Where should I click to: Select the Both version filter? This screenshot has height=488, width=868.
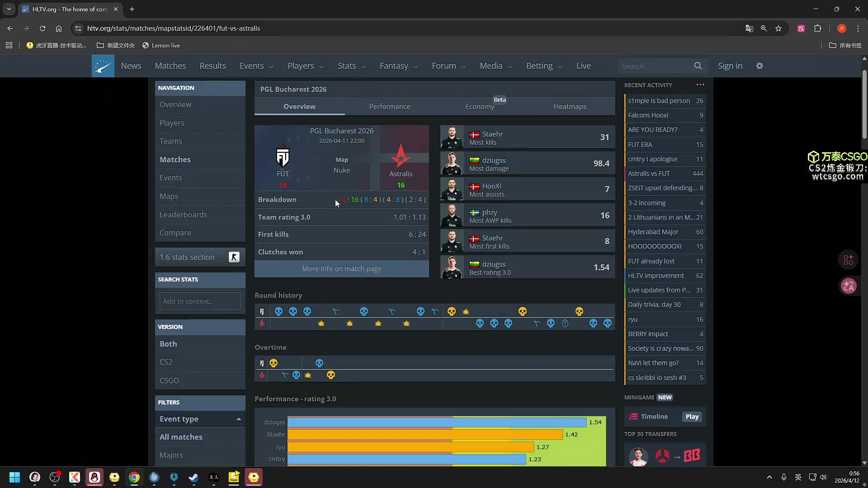(x=168, y=344)
